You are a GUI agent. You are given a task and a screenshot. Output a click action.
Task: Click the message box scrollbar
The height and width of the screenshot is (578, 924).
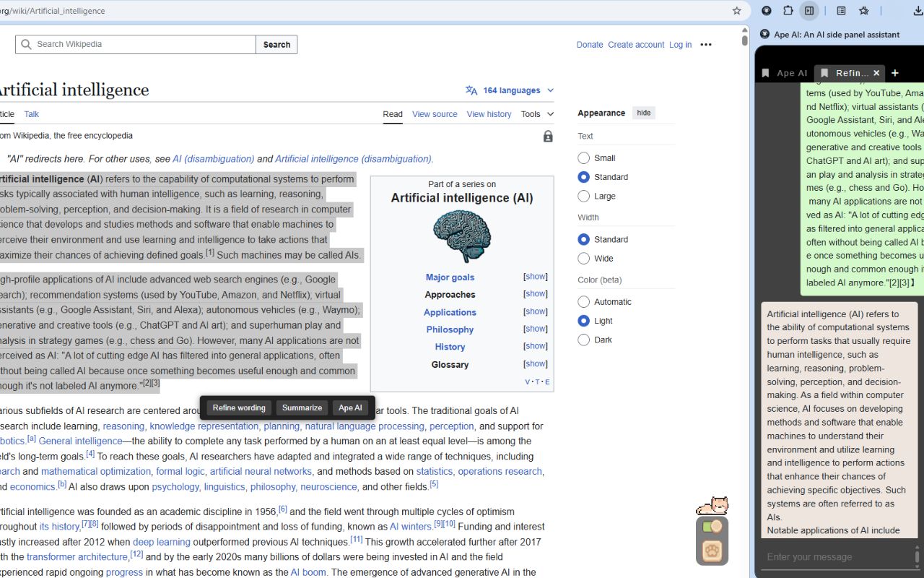pyautogui.click(x=918, y=557)
